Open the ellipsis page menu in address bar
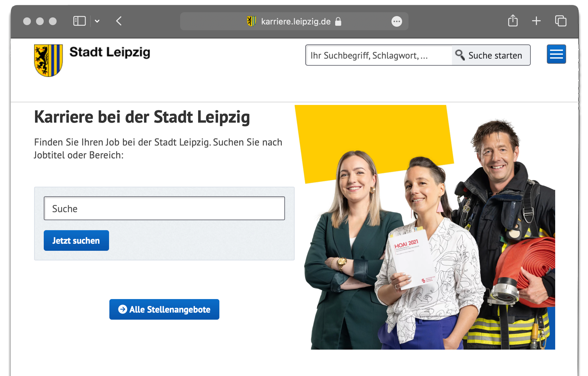Viewport: 588px width, 376px height. coord(397,22)
